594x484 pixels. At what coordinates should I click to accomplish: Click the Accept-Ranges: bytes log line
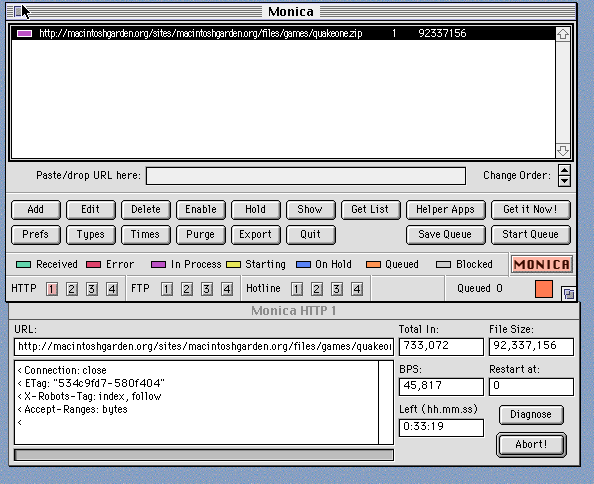coord(73,409)
